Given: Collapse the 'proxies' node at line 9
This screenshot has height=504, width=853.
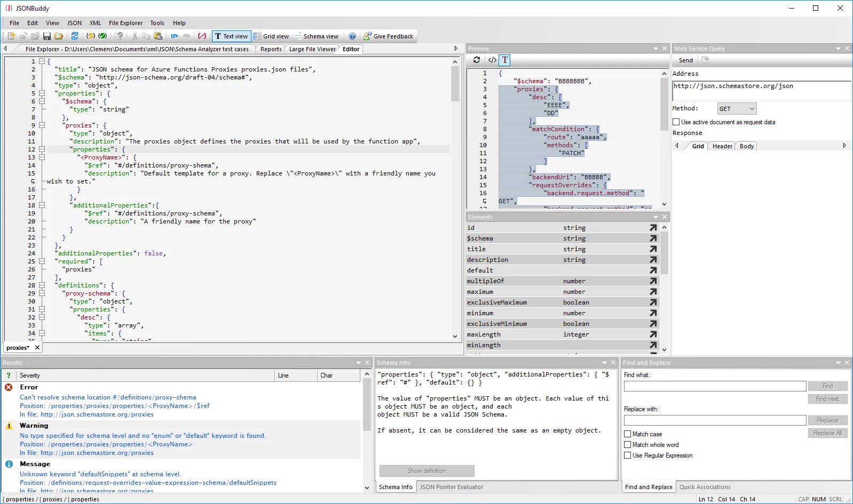Looking at the screenshot, I should point(42,125).
